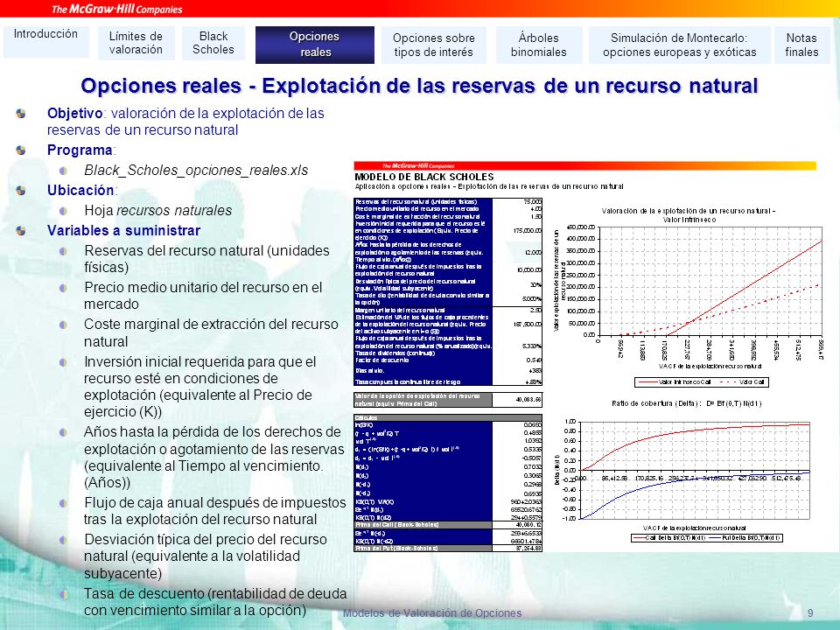Click Tasa de descuento item

click(215, 602)
